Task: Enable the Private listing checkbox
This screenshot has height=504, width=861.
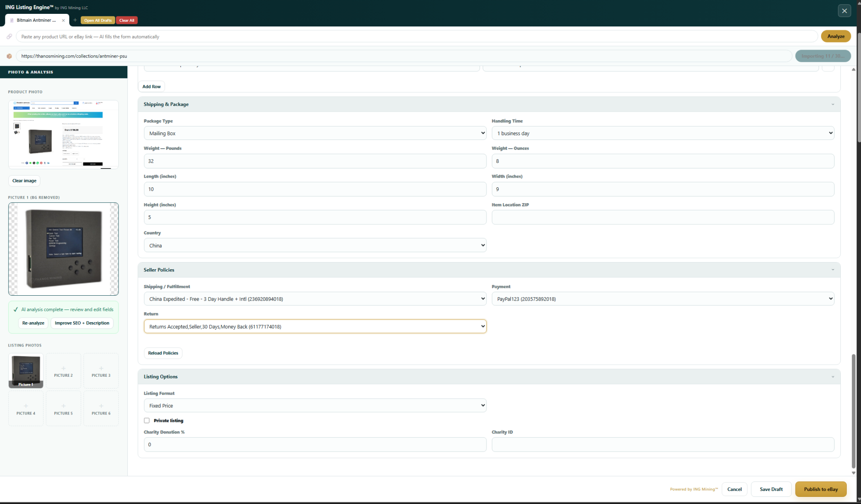Action: (147, 420)
